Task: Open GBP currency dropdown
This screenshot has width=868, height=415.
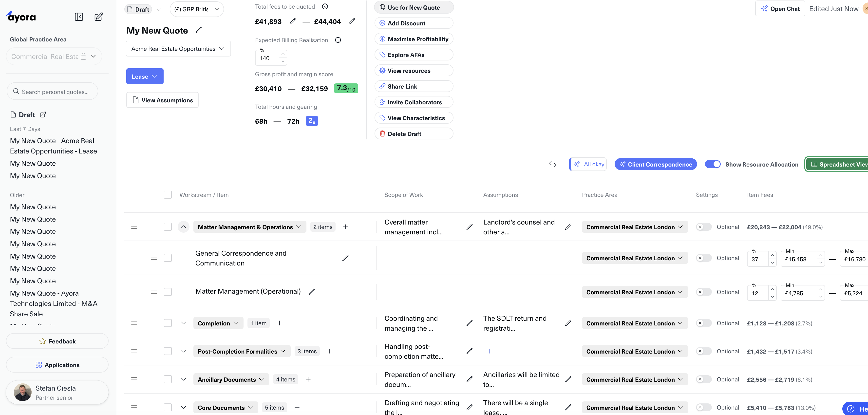Action: pos(197,9)
